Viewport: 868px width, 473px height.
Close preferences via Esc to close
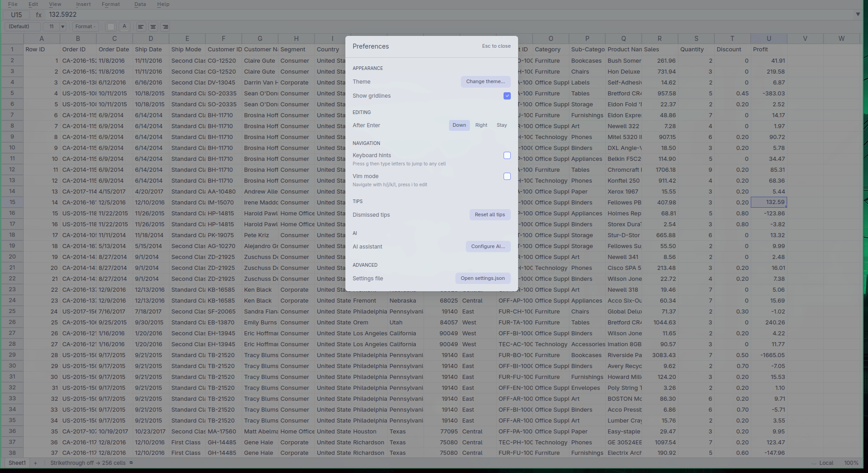coord(496,46)
